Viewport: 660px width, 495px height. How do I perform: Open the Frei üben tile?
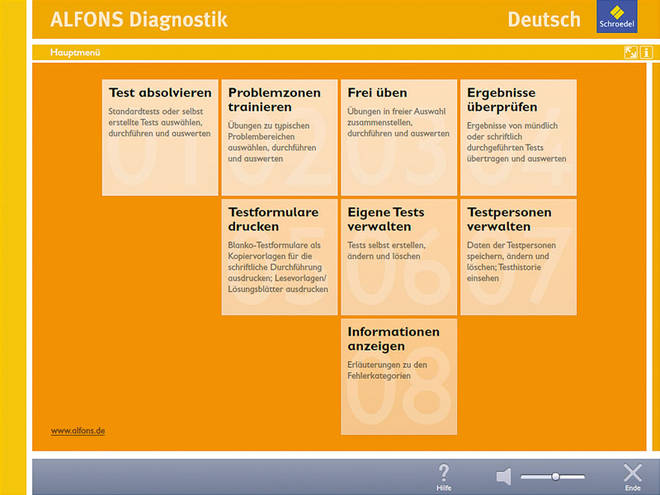tap(399, 138)
